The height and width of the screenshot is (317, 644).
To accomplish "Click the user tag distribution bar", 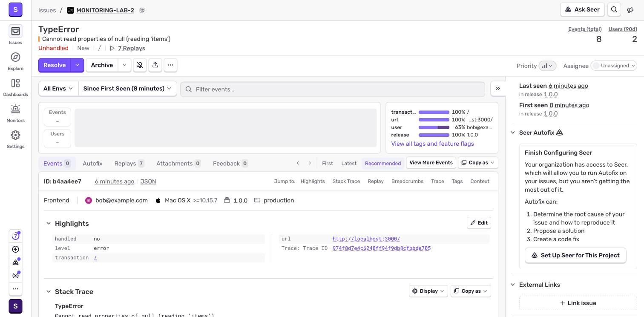I will (x=434, y=127).
